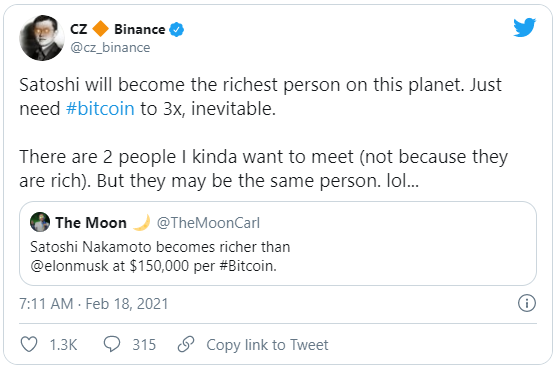The image size is (557, 369).
Task: Click the crescent moon emoji
Action: click(141, 223)
